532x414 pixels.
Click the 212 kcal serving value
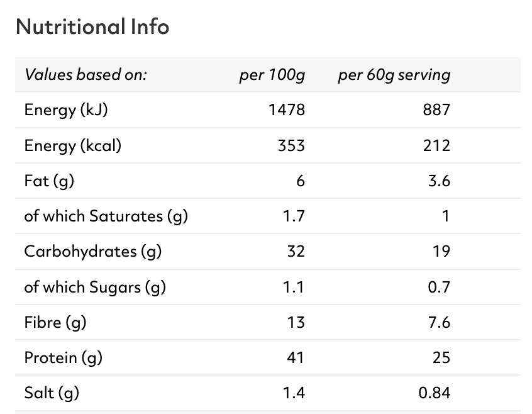(436, 146)
